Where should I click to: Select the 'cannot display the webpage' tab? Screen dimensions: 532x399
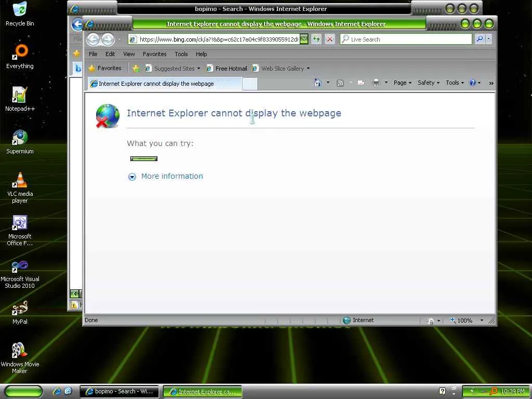(x=165, y=84)
